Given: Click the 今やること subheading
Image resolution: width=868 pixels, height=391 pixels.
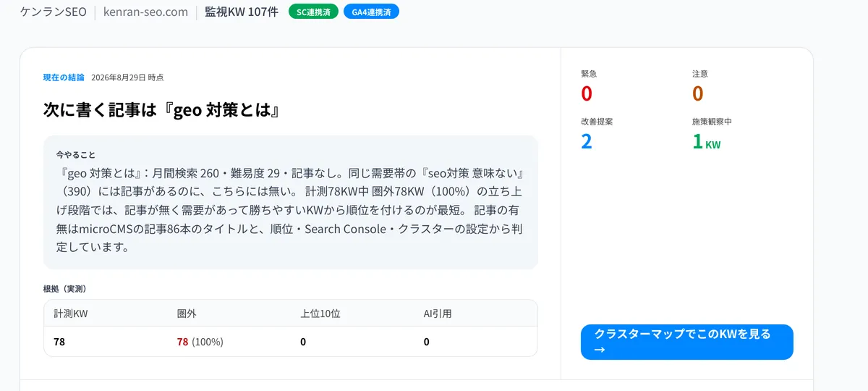Looking at the screenshot, I should 76,155.
